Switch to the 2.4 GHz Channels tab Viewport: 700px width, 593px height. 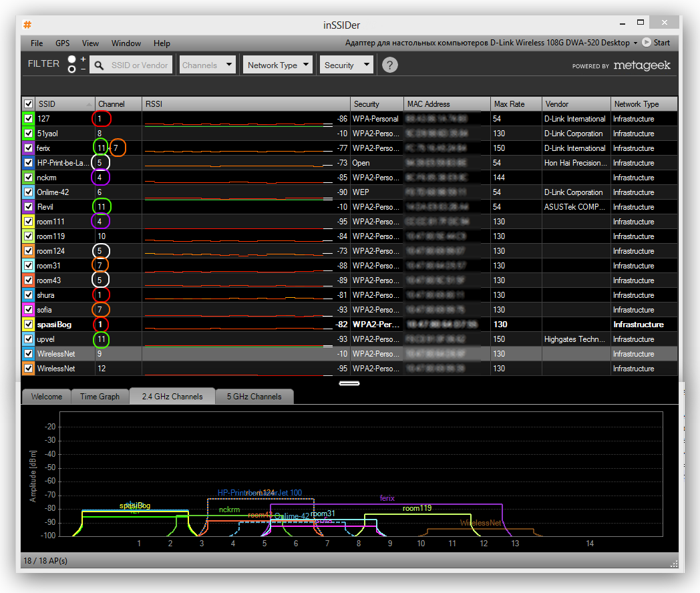[x=172, y=396]
